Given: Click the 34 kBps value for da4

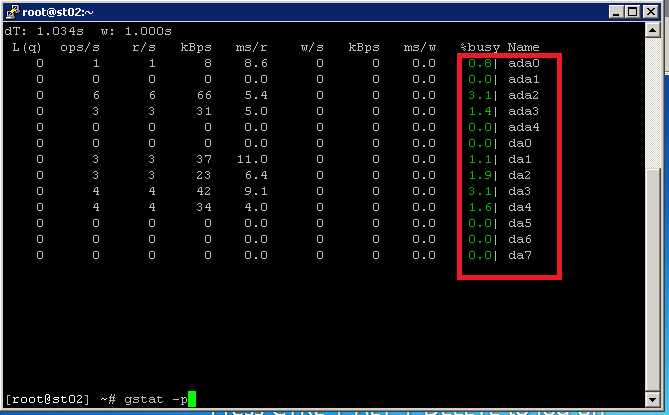Looking at the screenshot, I should pos(204,207).
